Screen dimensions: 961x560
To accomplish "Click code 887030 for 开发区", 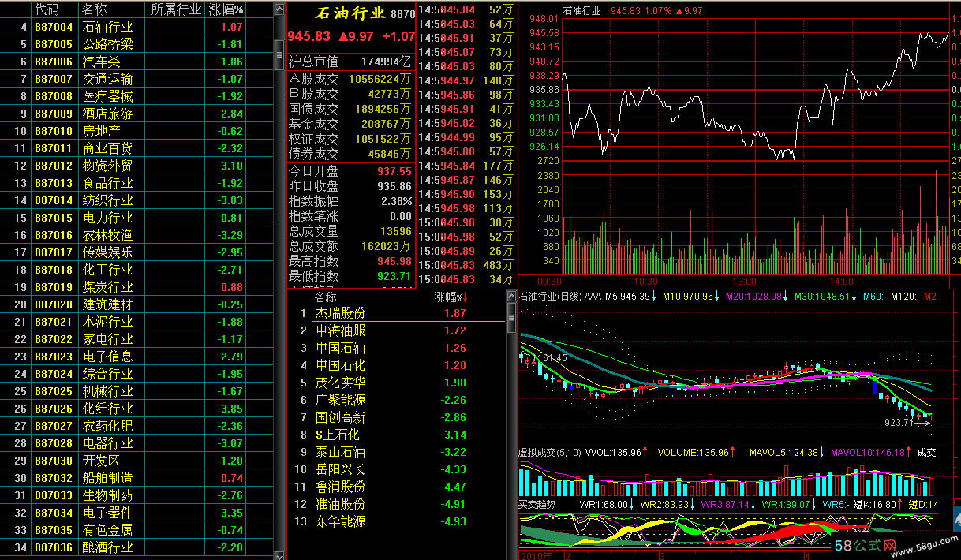I will point(54,461).
